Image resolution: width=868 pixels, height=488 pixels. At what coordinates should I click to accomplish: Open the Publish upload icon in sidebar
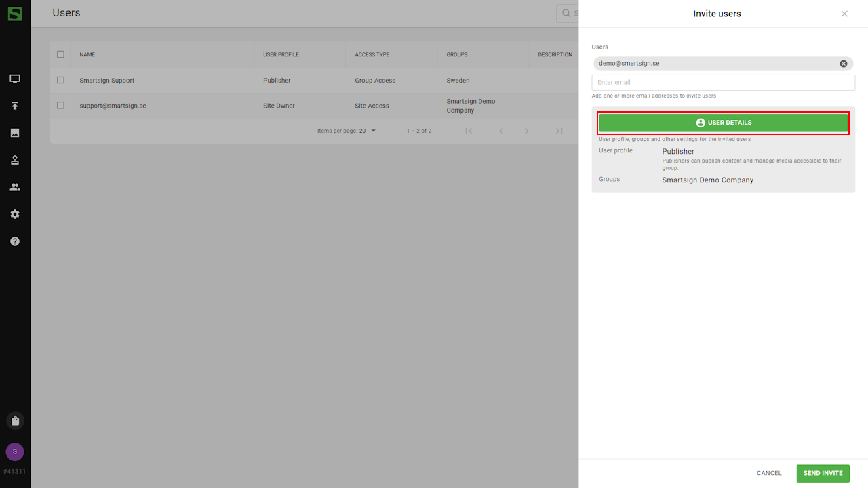click(15, 106)
